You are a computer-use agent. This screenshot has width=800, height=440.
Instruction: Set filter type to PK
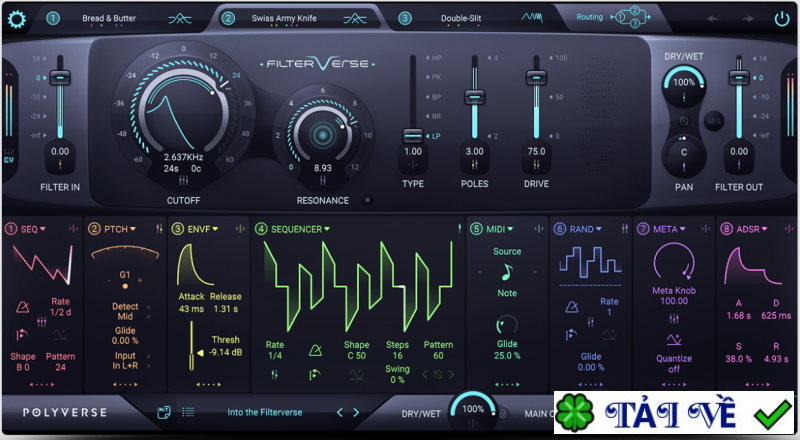434,77
